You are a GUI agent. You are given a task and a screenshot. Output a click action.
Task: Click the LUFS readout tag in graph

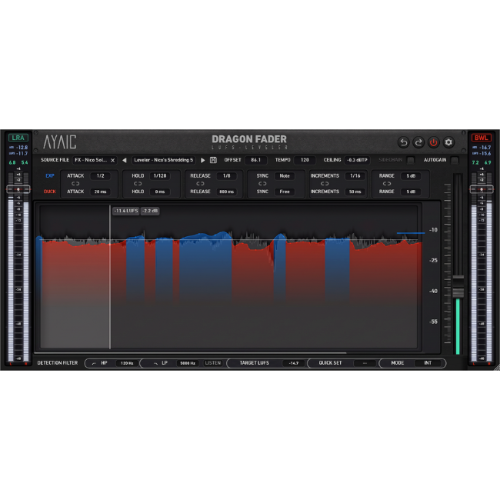[126, 211]
